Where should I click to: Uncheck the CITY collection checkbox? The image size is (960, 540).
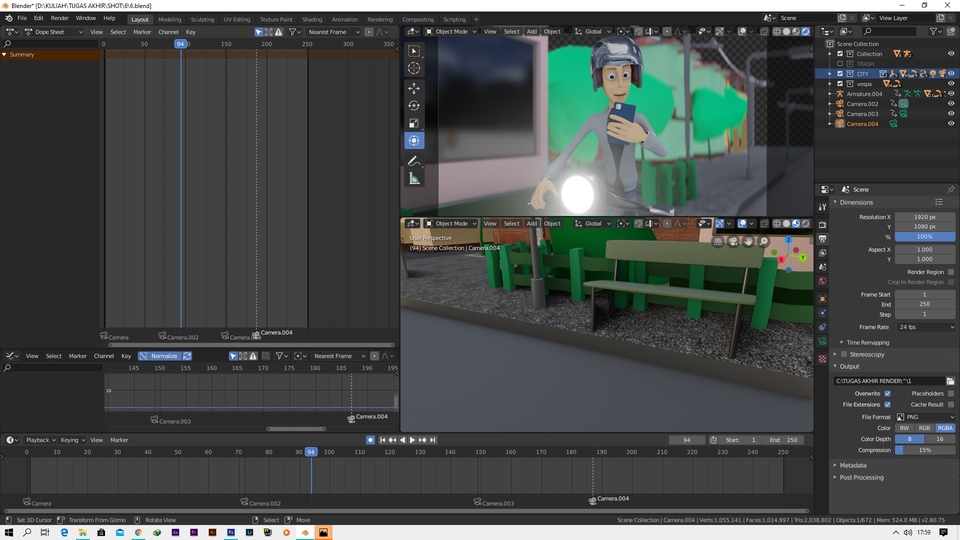pyautogui.click(x=840, y=73)
